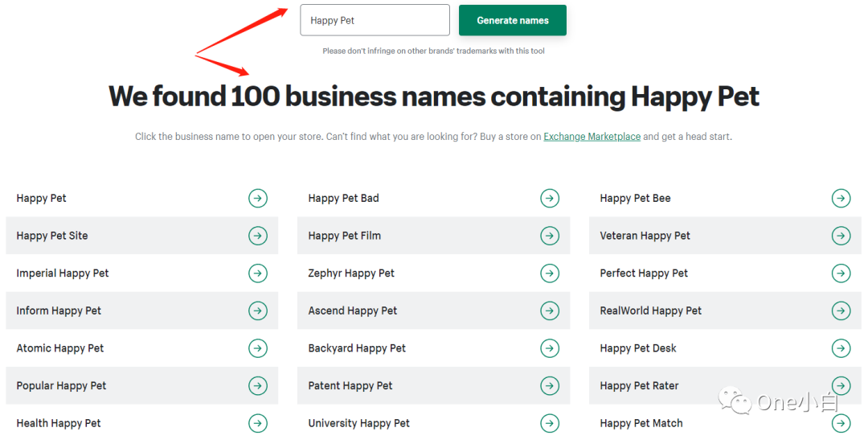Open the University Happy Pet name
The width and height of the screenshot is (868, 440).
tap(358, 423)
